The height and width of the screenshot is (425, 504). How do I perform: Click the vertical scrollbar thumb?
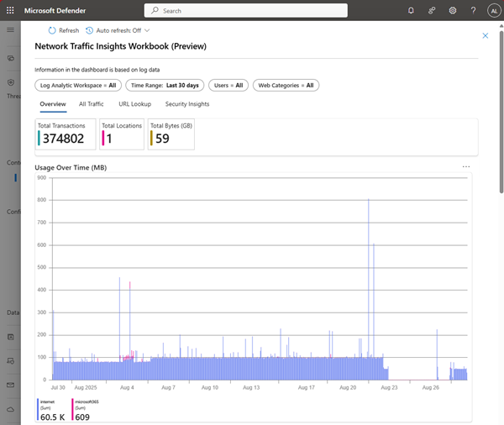pyautogui.click(x=501, y=112)
